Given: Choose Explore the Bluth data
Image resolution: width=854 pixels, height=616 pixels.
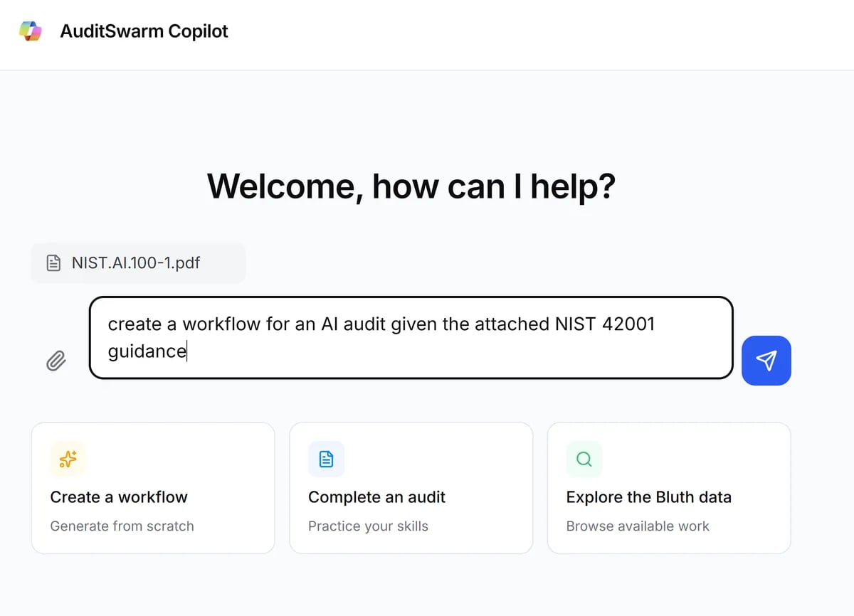Looking at the screenshot, I should pyautogui.click(x=668, y=488).
